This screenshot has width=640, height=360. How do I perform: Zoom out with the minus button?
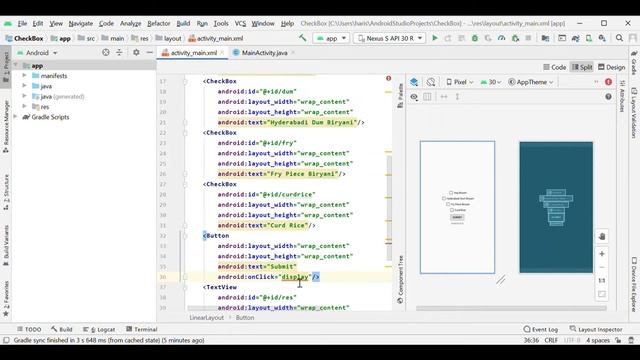[602, 267]
